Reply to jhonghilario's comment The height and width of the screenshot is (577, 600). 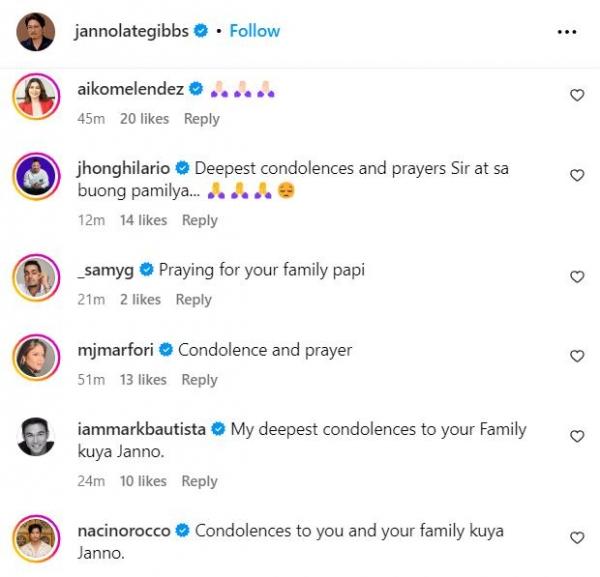click(x=199, y=220)
